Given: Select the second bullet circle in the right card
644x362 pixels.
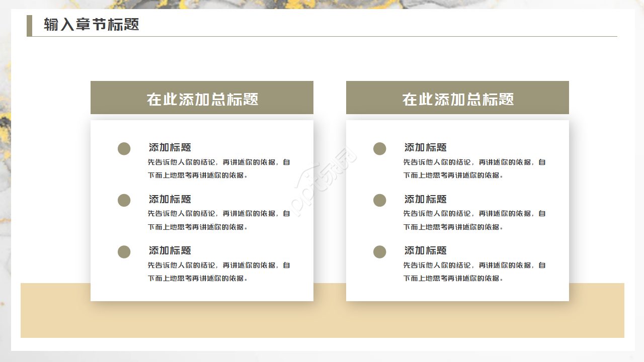Looking at the screenshot, I should click(379, 200).
